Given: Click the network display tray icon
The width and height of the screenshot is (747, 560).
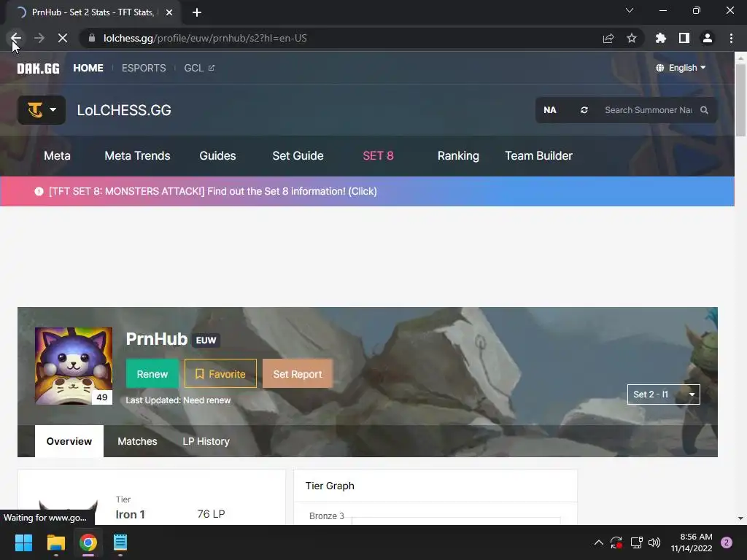Looking at the screenshot, I should pyautogui.click(x=636, y=542).
